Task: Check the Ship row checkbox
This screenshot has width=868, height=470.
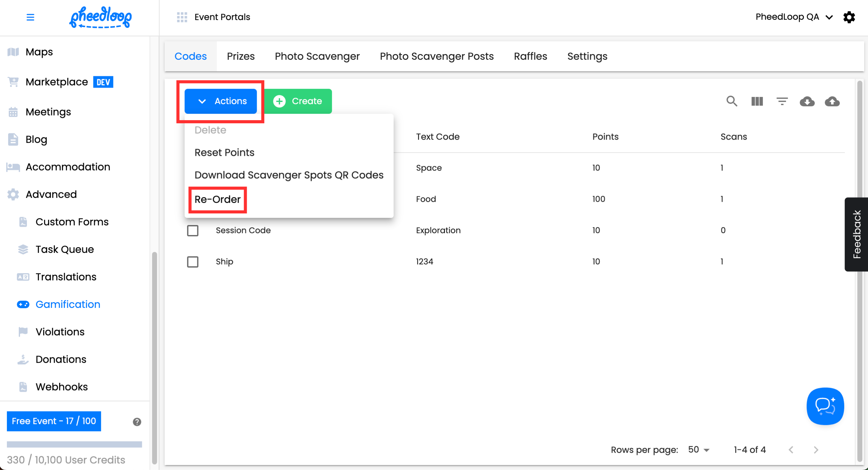Action: click(x=193, y=262)
